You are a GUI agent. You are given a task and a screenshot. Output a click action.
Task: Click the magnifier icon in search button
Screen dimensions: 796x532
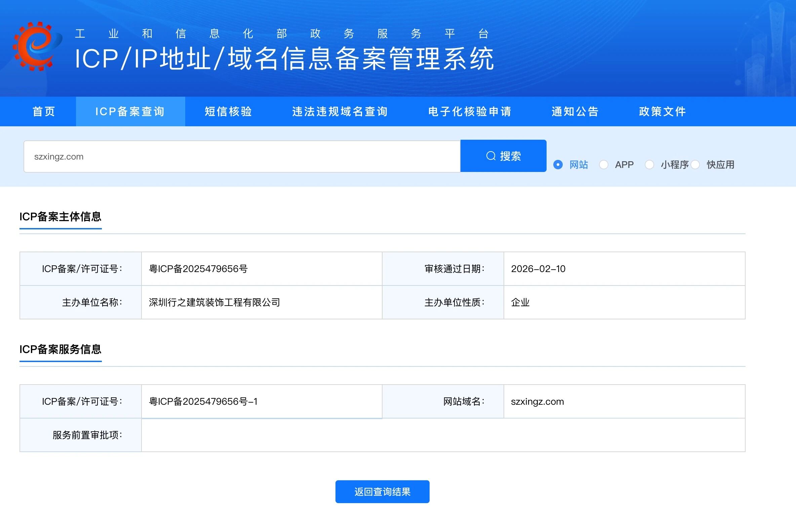click(491, 156)
